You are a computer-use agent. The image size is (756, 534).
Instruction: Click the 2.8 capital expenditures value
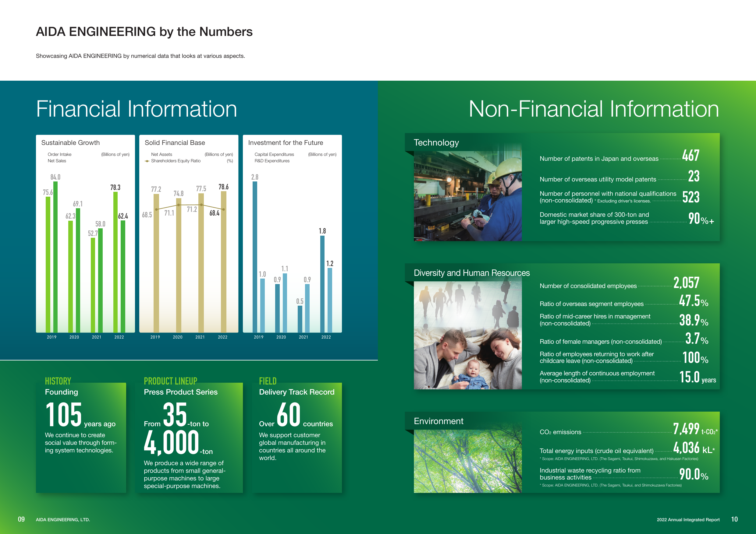[x=255, y=177]
